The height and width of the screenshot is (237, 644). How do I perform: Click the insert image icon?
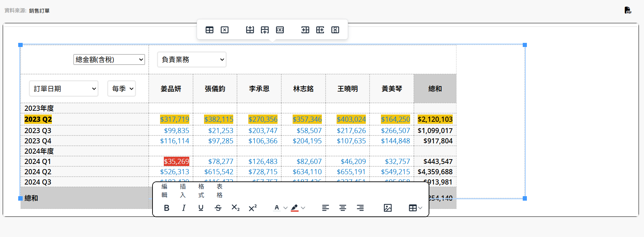point(387,208)
